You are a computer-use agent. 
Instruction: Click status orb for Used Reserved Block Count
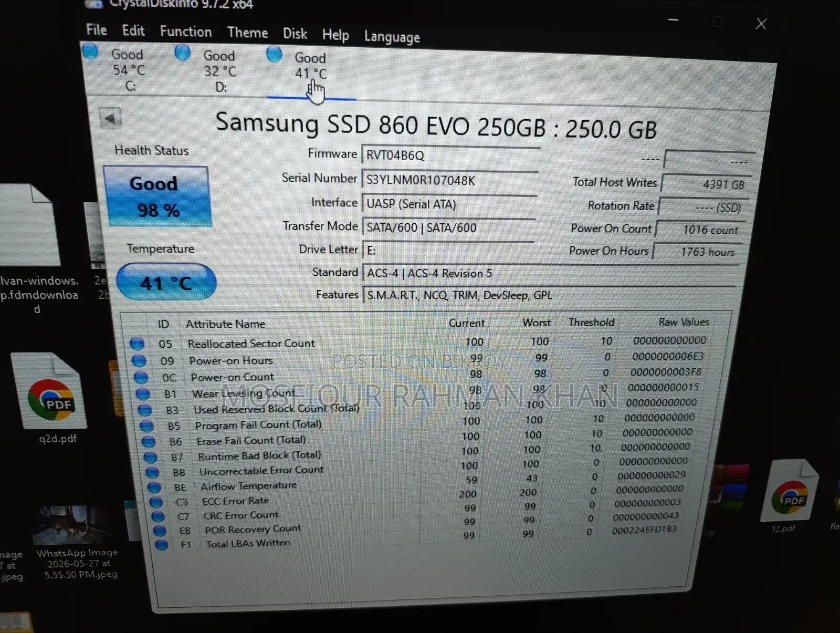[x=145, y=410]
